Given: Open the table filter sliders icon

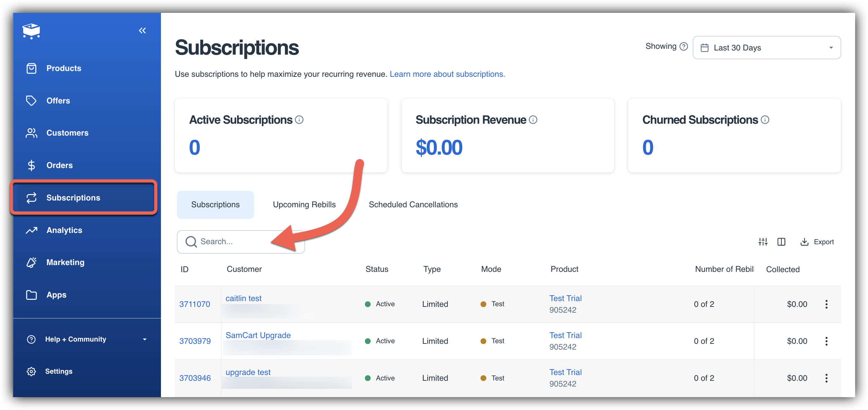Looking at the screenshot, I should click(763, 242).
